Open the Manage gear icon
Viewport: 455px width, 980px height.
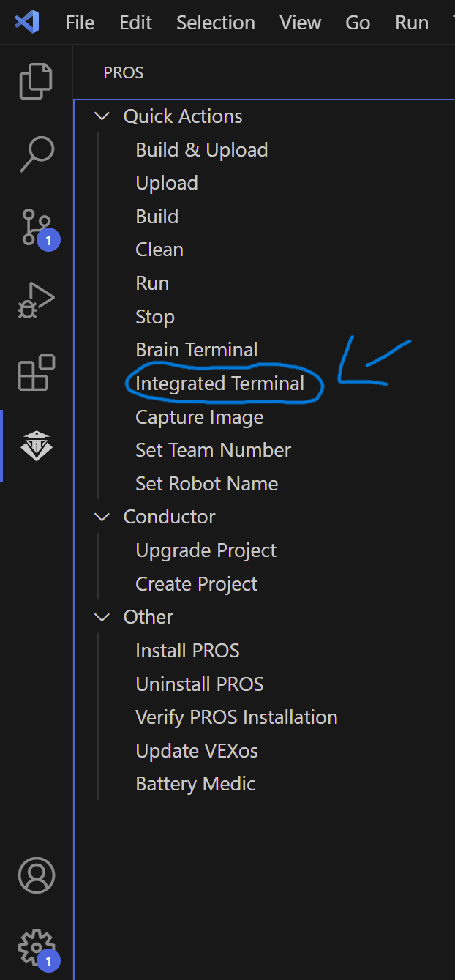coord(36,949)
